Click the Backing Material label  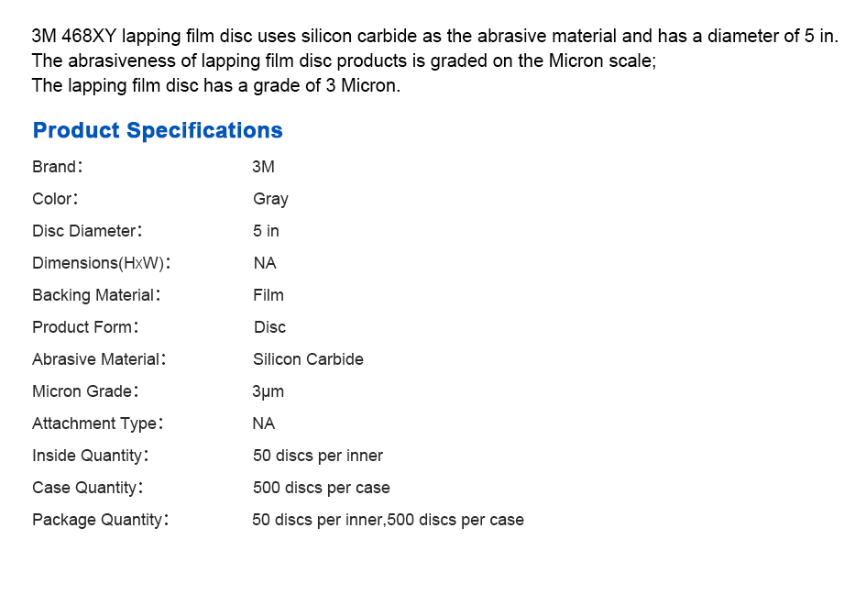click(96, 295)
